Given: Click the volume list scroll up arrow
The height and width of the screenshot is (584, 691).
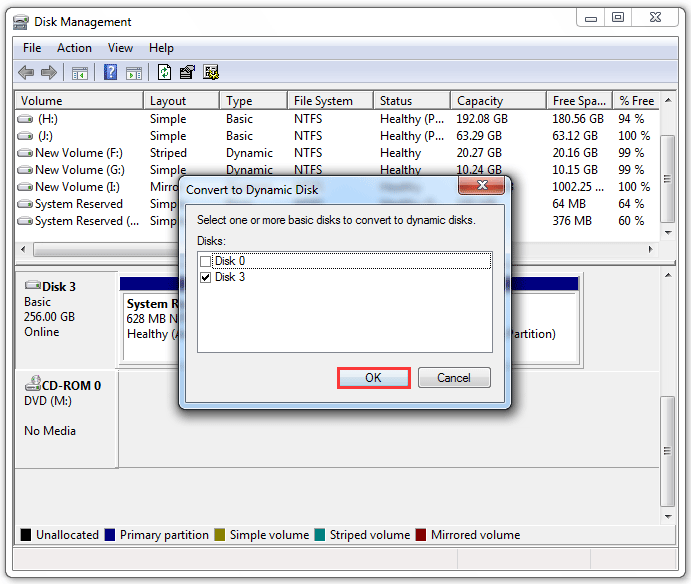Looking at the screenshot, I should tap(668, 100).
